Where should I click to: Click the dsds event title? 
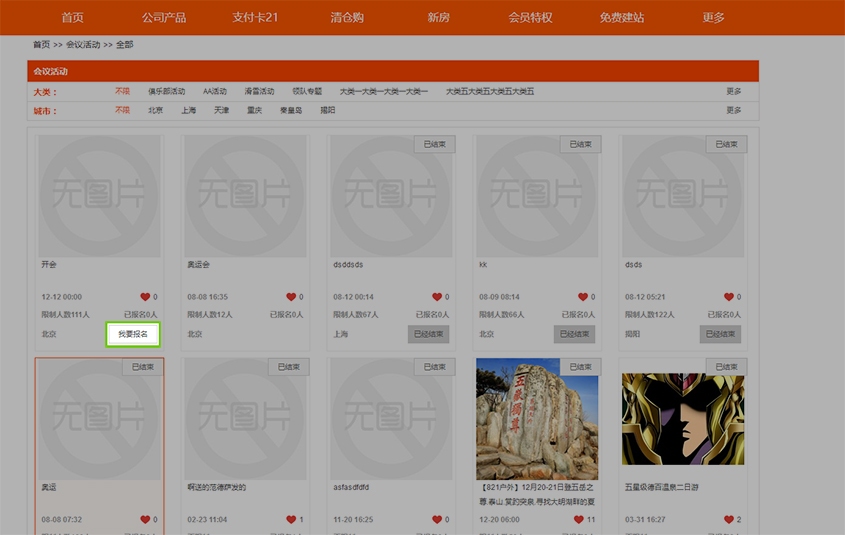click(633, 265)
